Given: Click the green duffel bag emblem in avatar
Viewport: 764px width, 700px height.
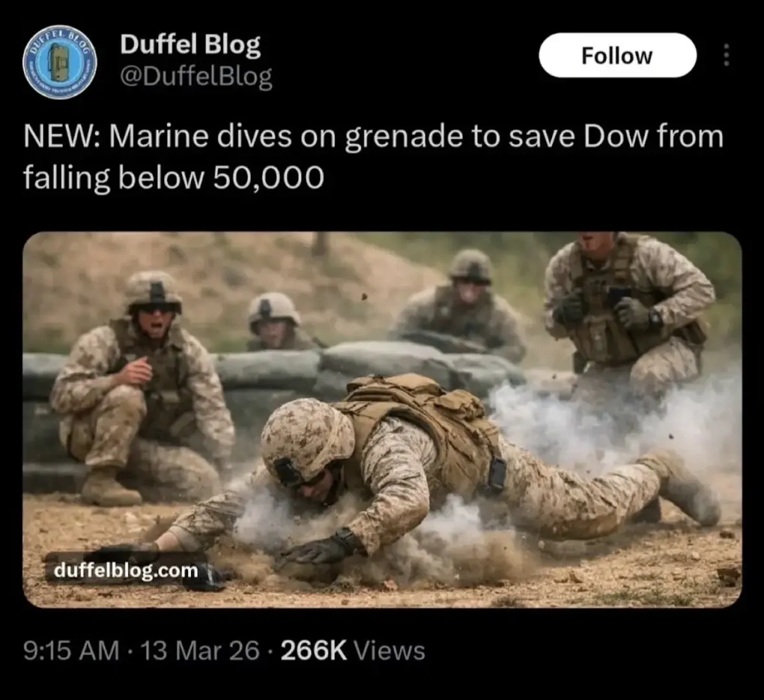Looking at the screenshot, I should 60,62.
